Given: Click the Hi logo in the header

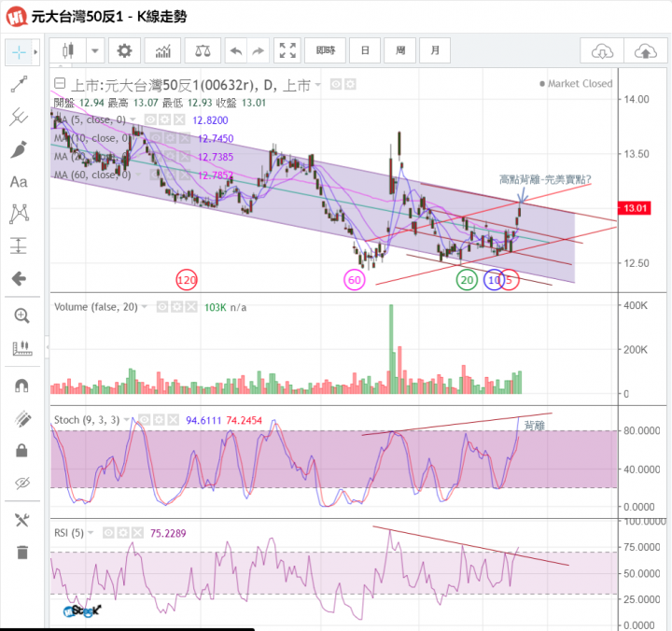Looking at the screenshot, I should tap(17, 17).
